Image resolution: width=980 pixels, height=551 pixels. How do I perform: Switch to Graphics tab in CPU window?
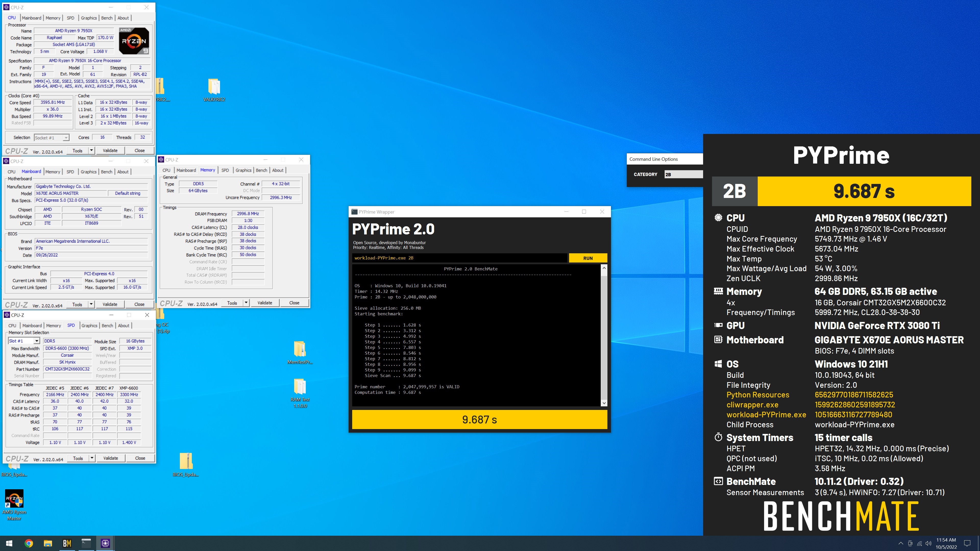point(89,18)
